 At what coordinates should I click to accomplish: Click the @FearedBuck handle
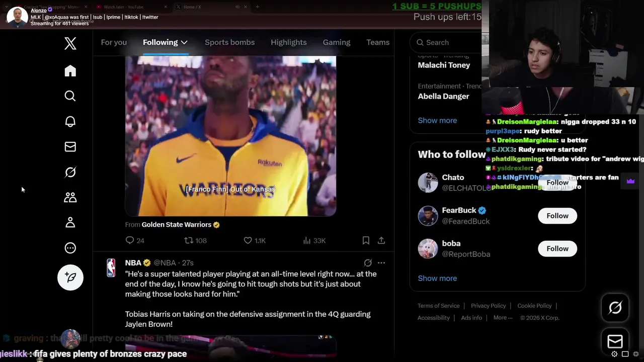tap(466, 221)
